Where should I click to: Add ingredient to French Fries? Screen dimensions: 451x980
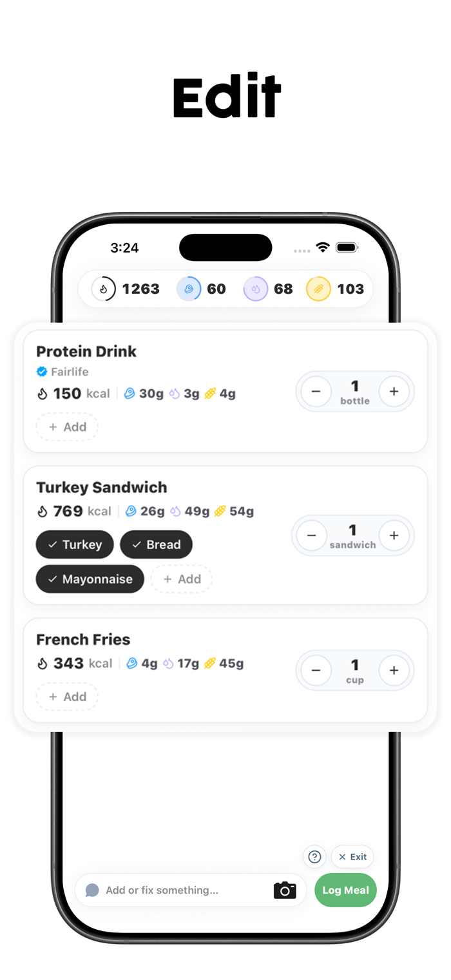(x=67, y=697)
